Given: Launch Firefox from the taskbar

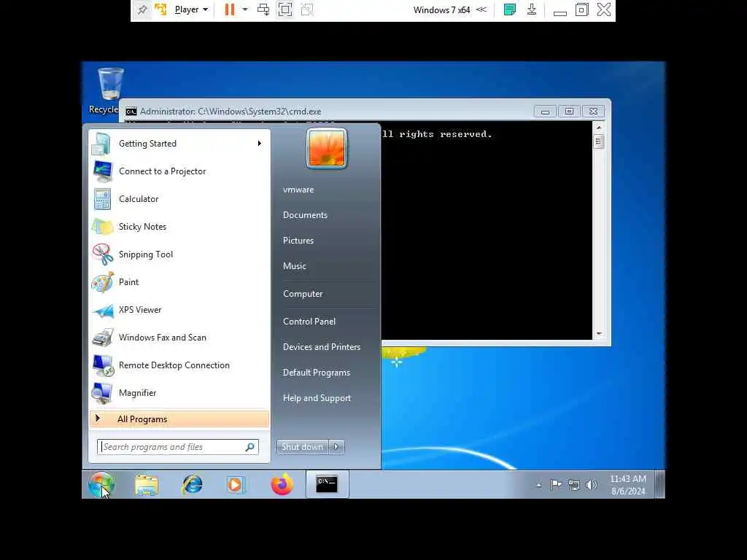Looking at the screenshot, I should coord(282,485).
